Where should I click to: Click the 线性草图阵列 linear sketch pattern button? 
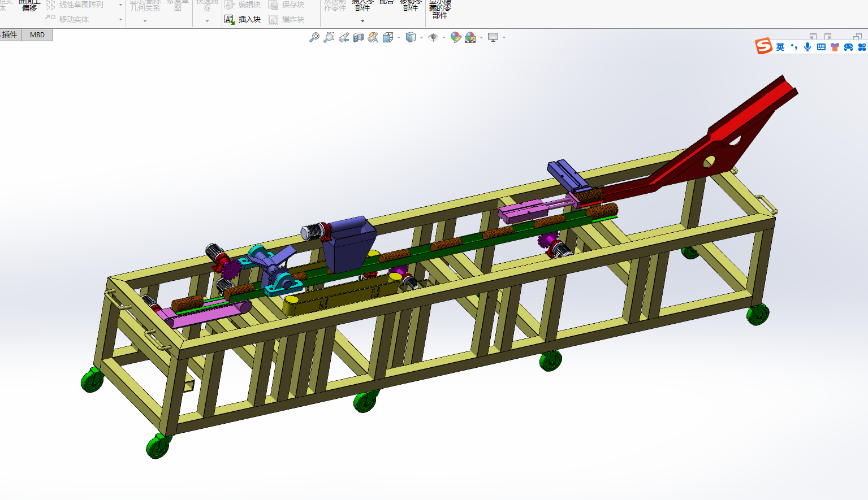pyautogui.click(x=75, y=5)
